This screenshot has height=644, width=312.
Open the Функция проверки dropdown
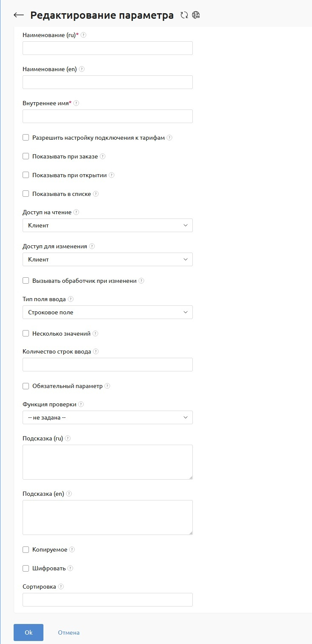[x=107, y=417]
